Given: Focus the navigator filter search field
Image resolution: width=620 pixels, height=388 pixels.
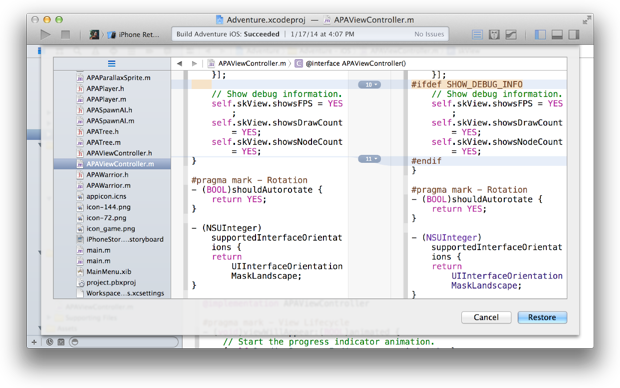Looking at the screenshot, I should [x=124, y=342].
